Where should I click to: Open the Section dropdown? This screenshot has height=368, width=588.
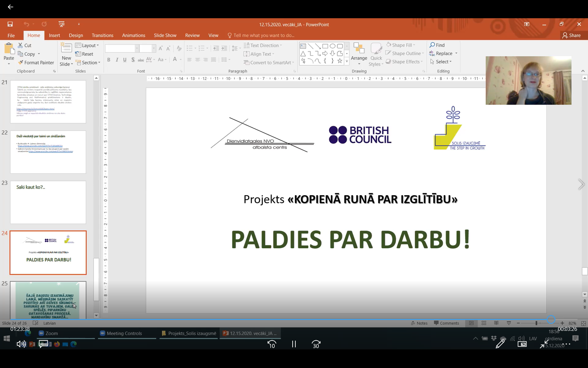(x=88, y=62)
